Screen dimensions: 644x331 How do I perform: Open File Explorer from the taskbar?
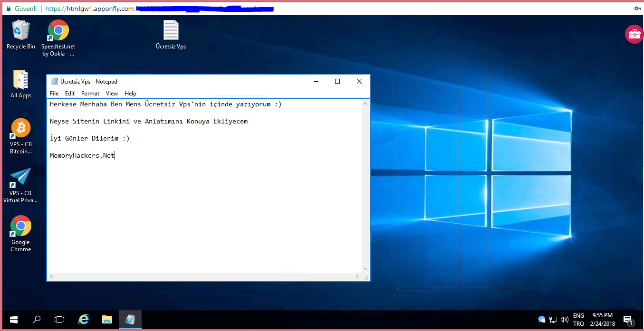pyautogui.click(x=106, y=320)
